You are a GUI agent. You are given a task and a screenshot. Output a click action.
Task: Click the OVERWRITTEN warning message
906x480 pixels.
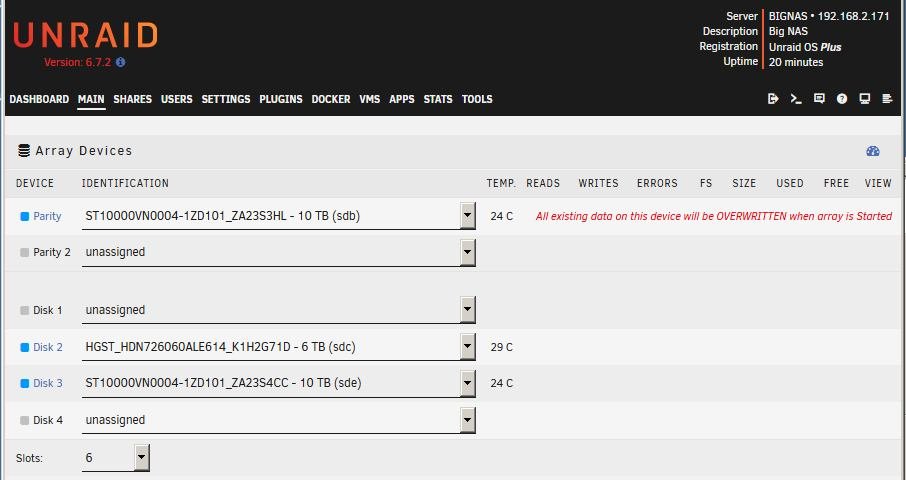point(714,216)
